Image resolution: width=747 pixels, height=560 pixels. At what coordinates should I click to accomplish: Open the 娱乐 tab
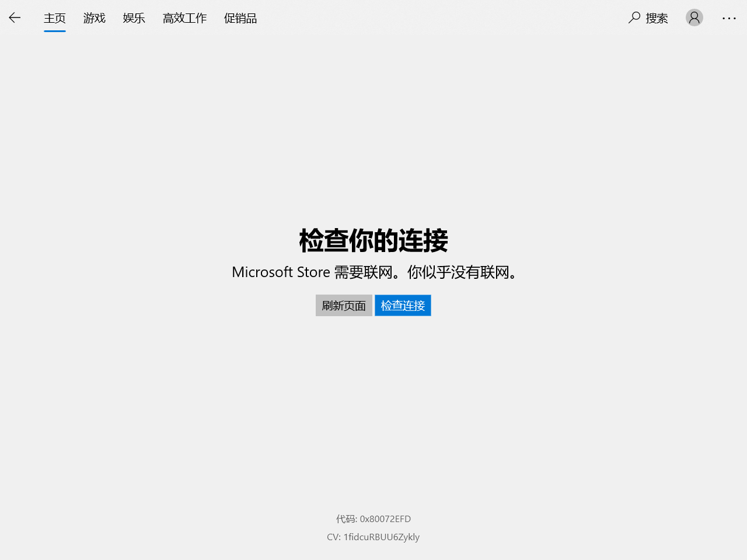tap(134, 18)
